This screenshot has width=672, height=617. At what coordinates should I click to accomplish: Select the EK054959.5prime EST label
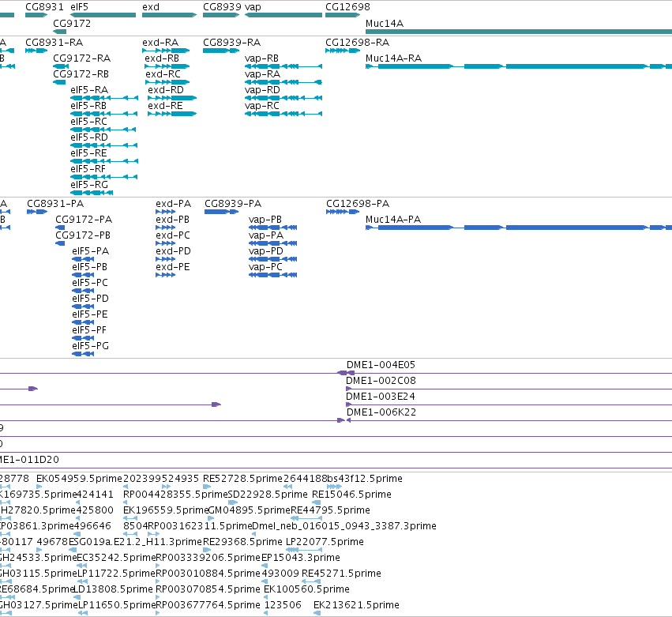pyautogui.click(x=79, y=478)
